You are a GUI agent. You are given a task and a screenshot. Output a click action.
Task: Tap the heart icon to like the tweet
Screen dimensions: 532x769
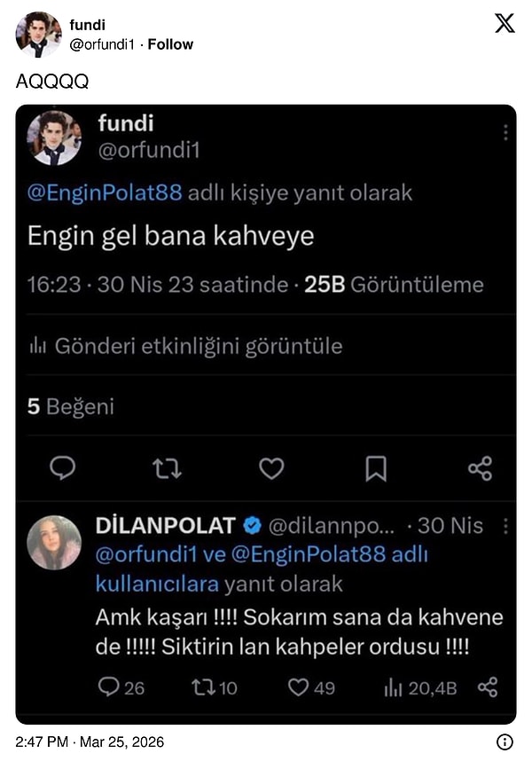(270, 468)
